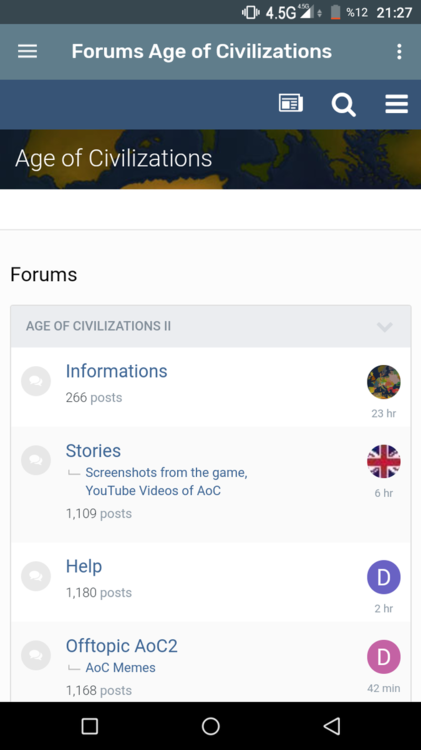Viewport: 421px width, 750px height.
Task: Open the app hamburger navigation drawer
Action: pos(27,51)
